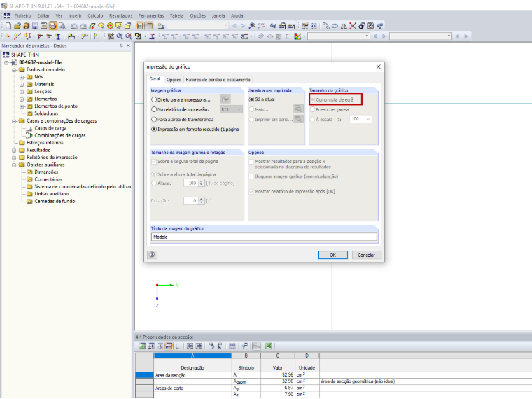Click the left arrow table navigation icon

(190, 346)
